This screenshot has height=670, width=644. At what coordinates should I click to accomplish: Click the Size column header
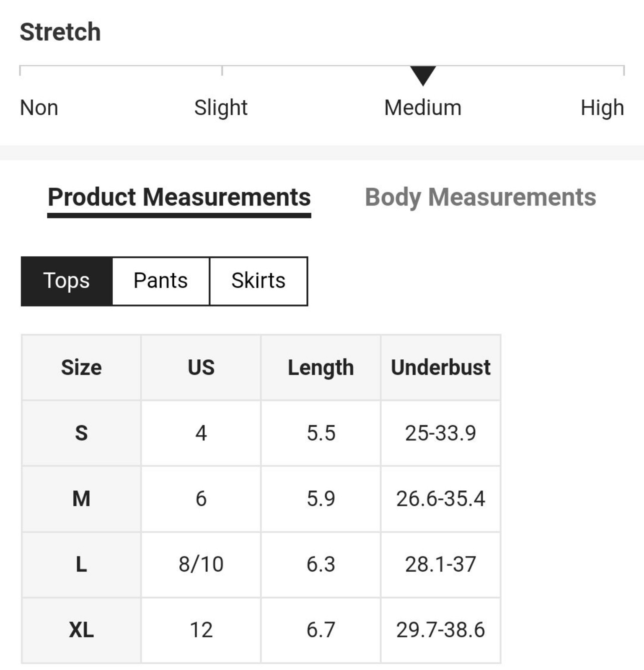pos(81,367)
